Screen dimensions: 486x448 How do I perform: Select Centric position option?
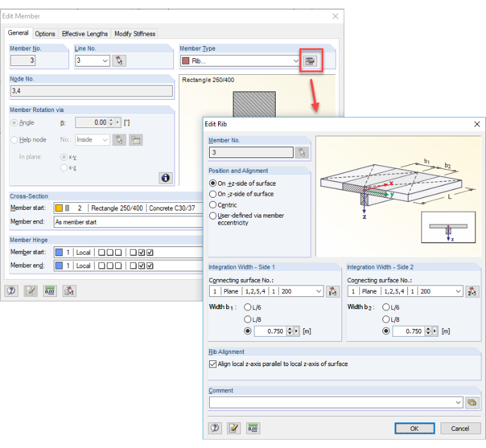[212, 205]
